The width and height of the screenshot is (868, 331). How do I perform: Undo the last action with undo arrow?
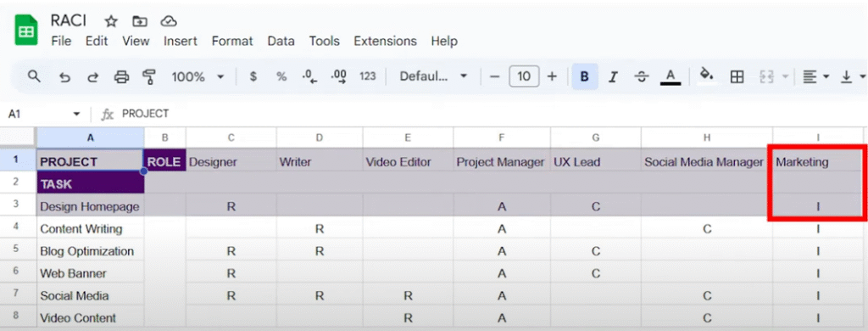(x=64, y=77)
